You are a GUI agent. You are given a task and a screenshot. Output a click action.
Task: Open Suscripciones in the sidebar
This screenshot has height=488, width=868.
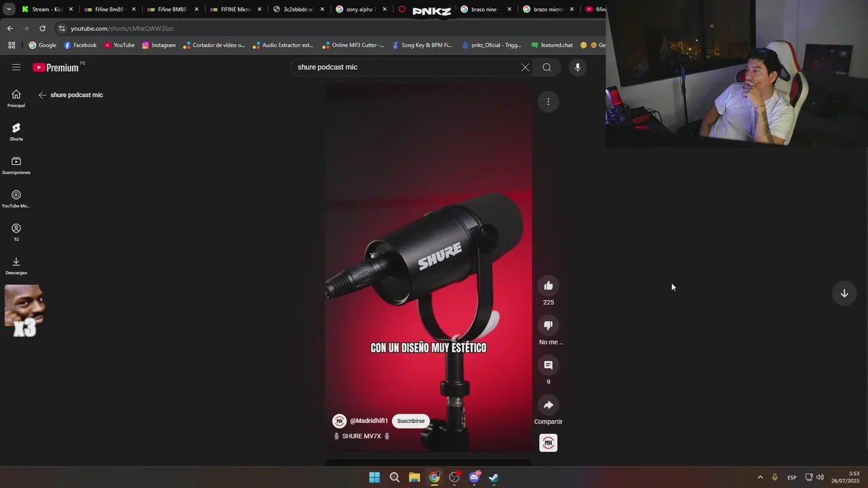(x=16, y=165)
